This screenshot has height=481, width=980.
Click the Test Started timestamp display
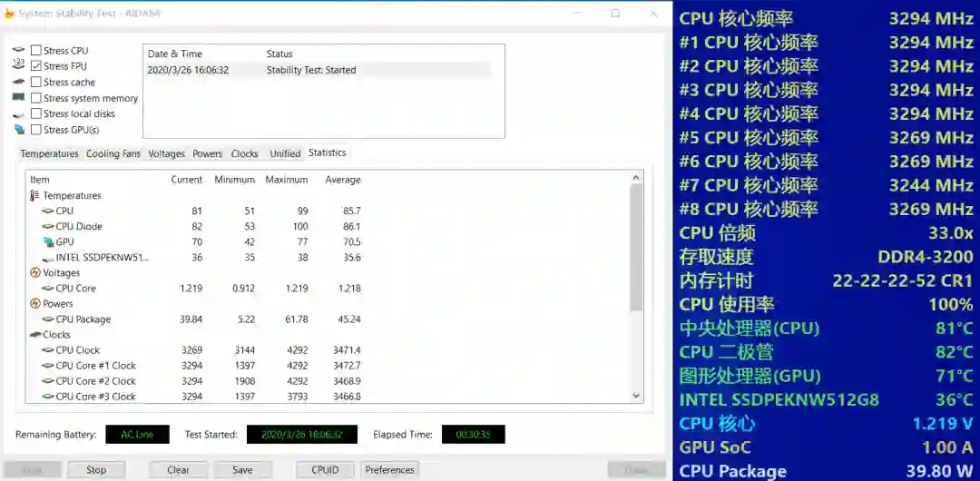pyautogui.click(x=302, y=434)
